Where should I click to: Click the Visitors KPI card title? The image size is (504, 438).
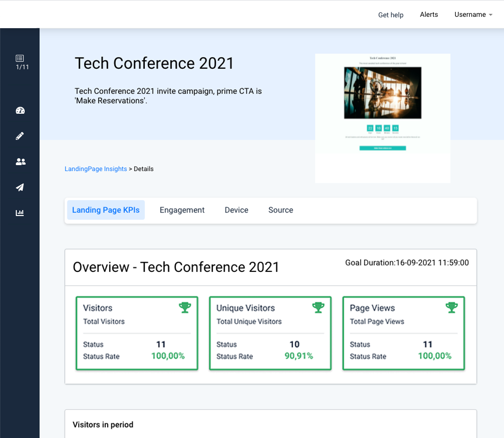[98, 308]
